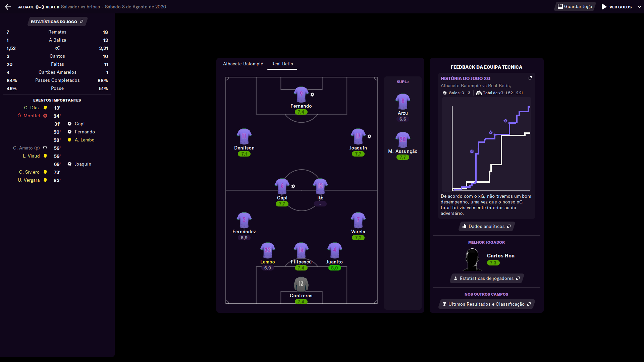
Task: Click the Cartões Amarelos label
Action: pos(57,72)
